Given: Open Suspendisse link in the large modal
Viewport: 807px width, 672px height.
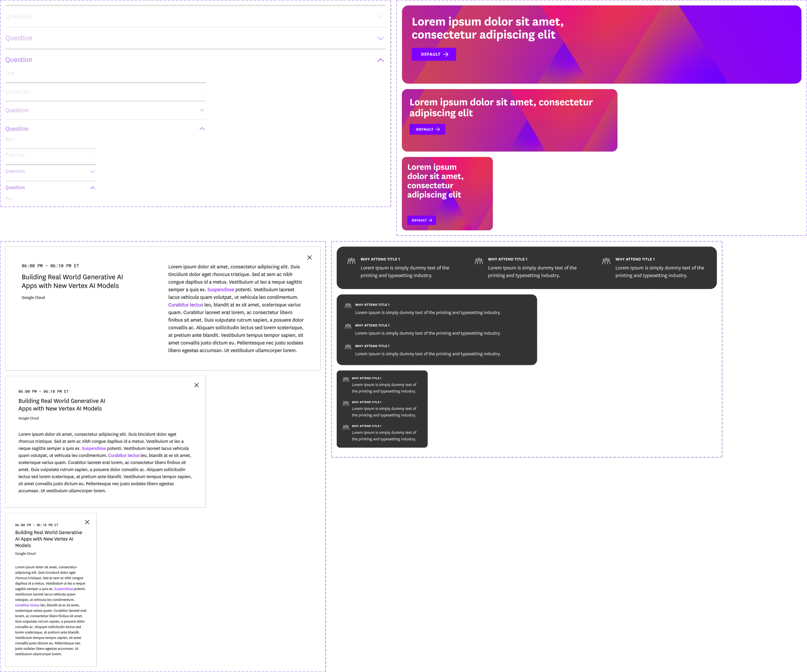Looking at the screenshot, I should coord(220,289).
